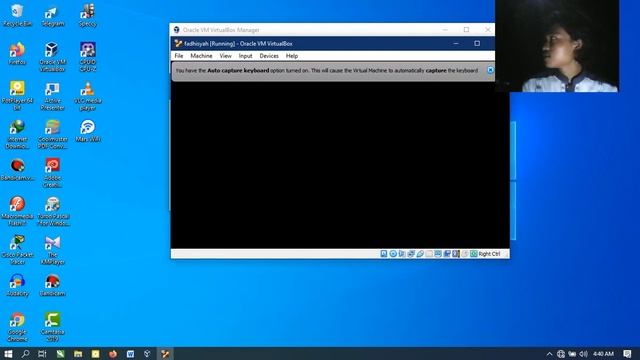Click the optical drive status icon
The height and width of the screenshot is (360, 640).
click(x=393, y=254)
